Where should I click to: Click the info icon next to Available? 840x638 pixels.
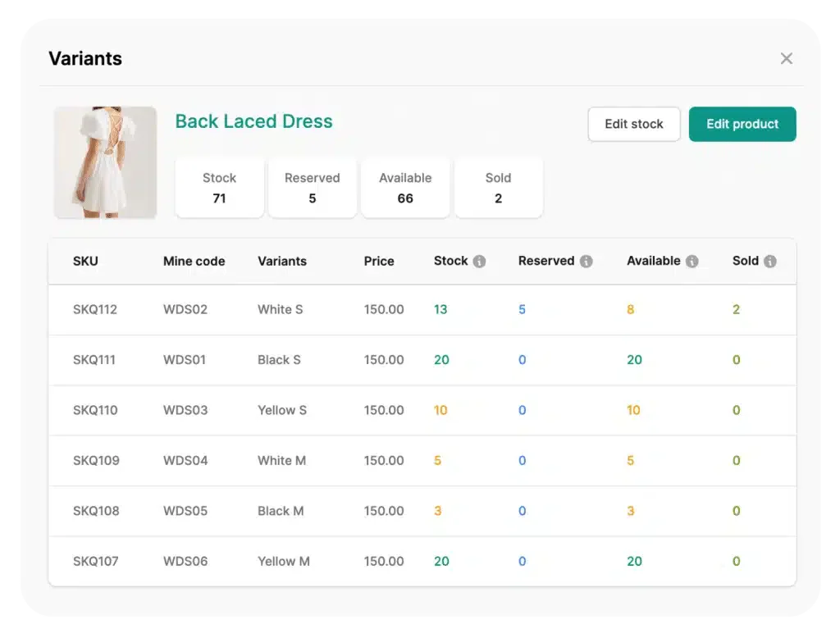click(692, 262)
